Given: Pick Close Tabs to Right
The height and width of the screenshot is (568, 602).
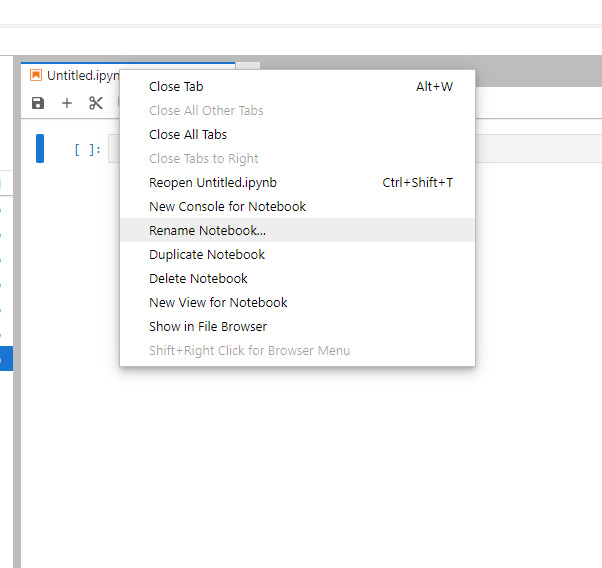Looking at the screenshot, I should tap(204, 159).
